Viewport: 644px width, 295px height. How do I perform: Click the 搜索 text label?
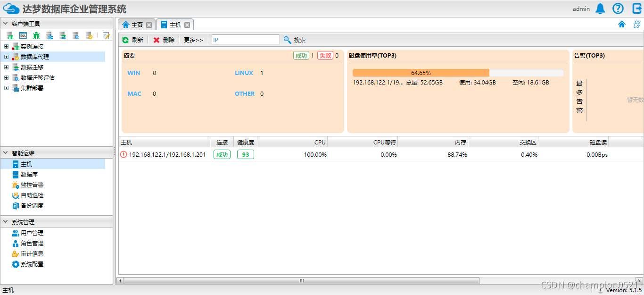[x=300, y=40]
